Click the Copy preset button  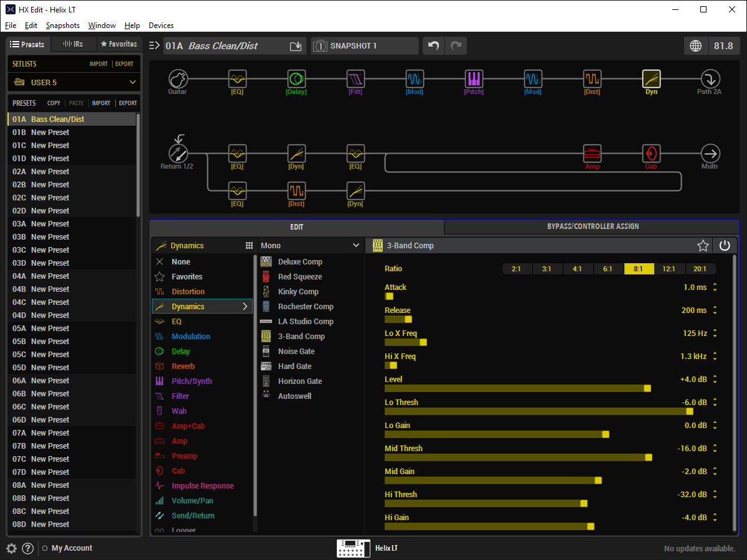54,103
